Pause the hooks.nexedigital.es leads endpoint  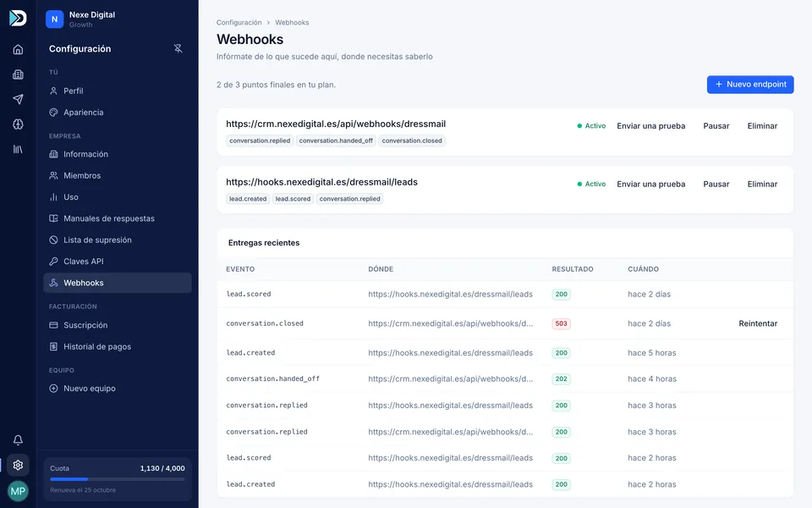click(x=716, y=184)
